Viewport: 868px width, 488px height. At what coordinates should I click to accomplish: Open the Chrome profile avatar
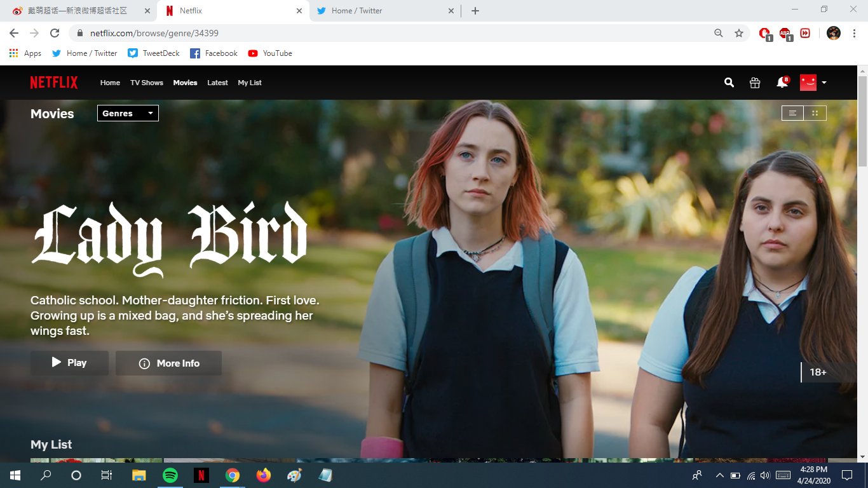pyautogui.click(x=834, y=33)
